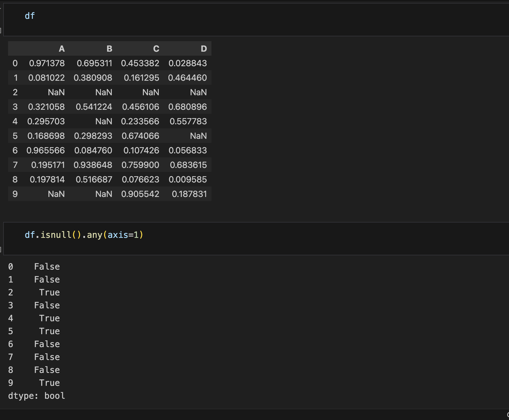Select column header A
The width and height of the screenshot is (509, 420).
tap(62, 49)
